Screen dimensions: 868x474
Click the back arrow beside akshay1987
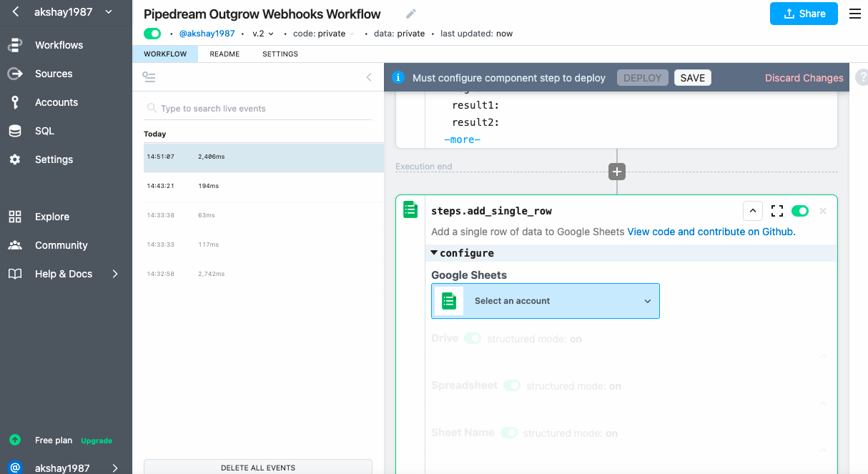[16, 11]
